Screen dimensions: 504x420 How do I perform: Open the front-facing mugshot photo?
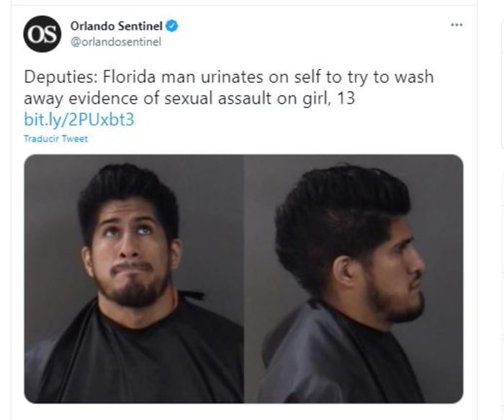point(134,279)
